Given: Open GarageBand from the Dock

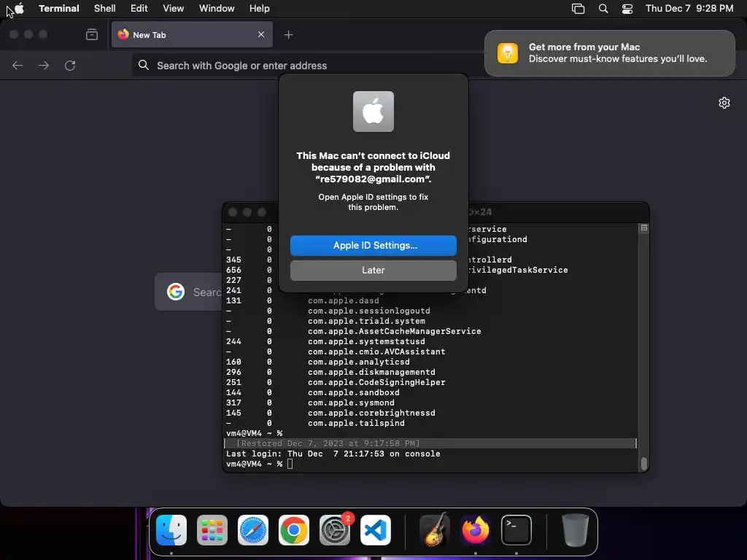Looking at the screenshot, I should [x=435, y=530].
